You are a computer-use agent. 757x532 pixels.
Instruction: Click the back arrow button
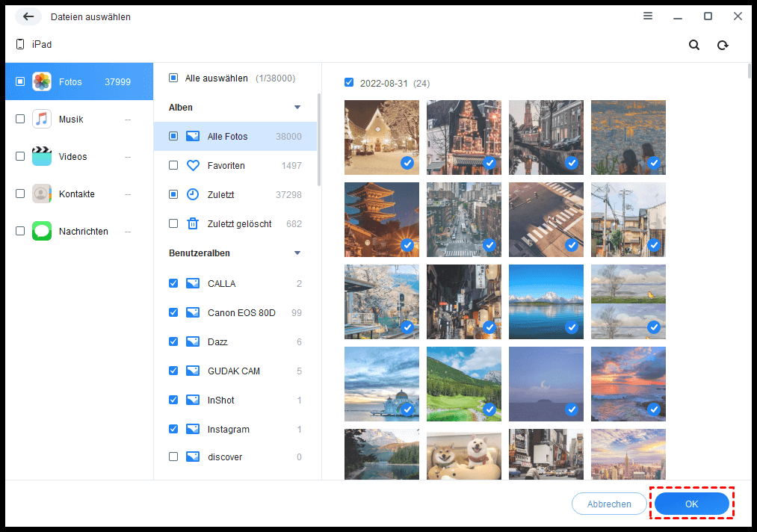pos(28,16)
